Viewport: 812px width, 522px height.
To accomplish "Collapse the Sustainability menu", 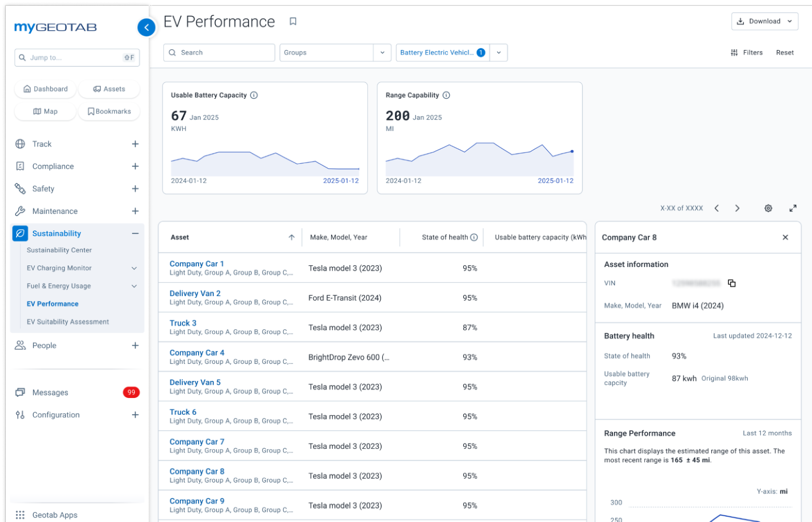I will pos(135,233).
